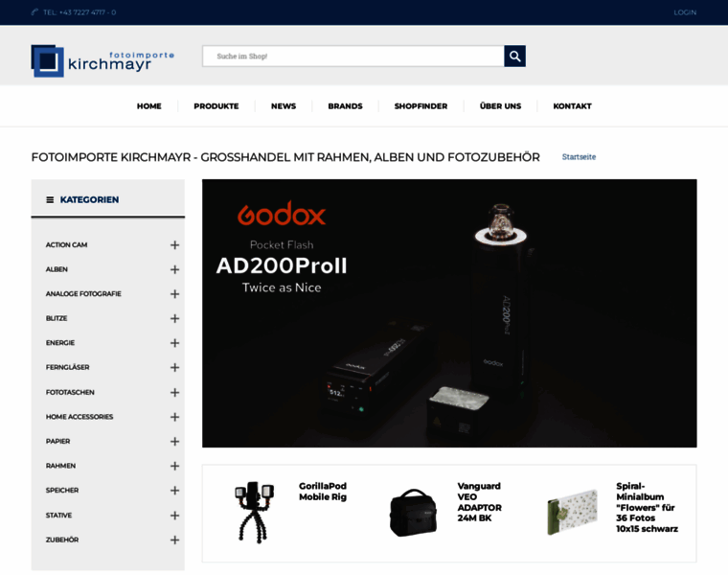Click the Action Cam category label
Image resolution: width=728 pixels, height=575 pixels.
(x=66, y=244)
